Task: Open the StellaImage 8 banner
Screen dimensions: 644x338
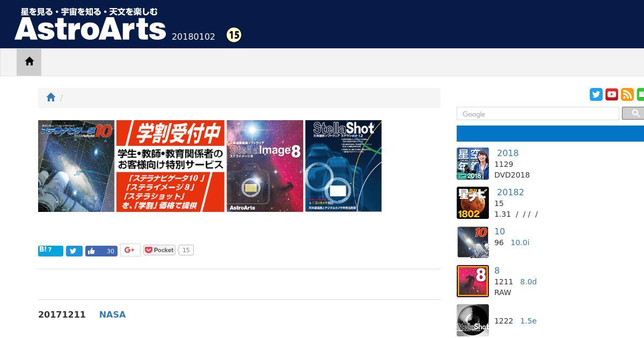Action: pos(265,166)
